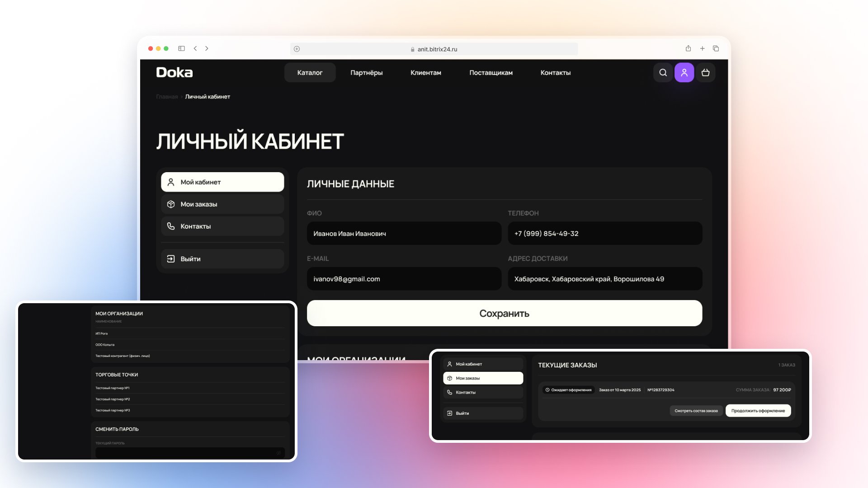Open the shopping basket icon
The height and width of the screenshot is (488, 868).
tap(705, 73)
